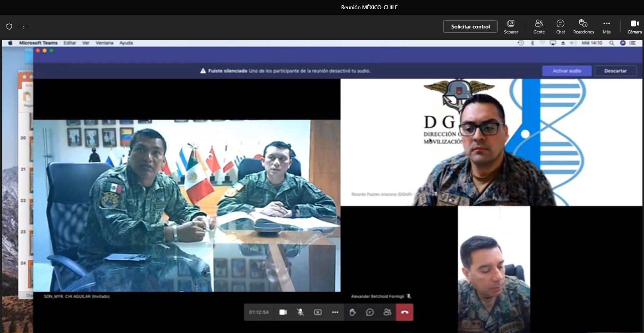Open the Chat panel in top toolbar
644x333 pixels.
pos(560,27)
